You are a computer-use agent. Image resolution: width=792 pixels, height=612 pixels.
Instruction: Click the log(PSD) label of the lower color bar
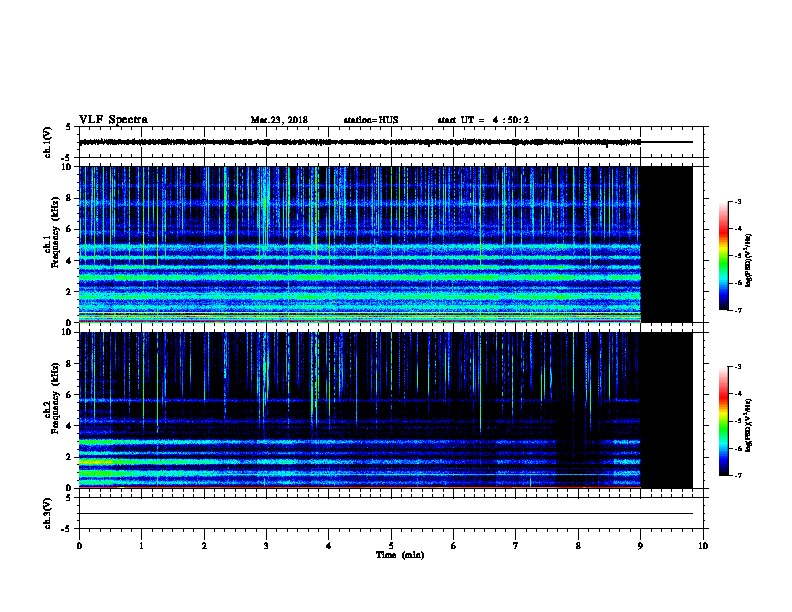point(749,425)
